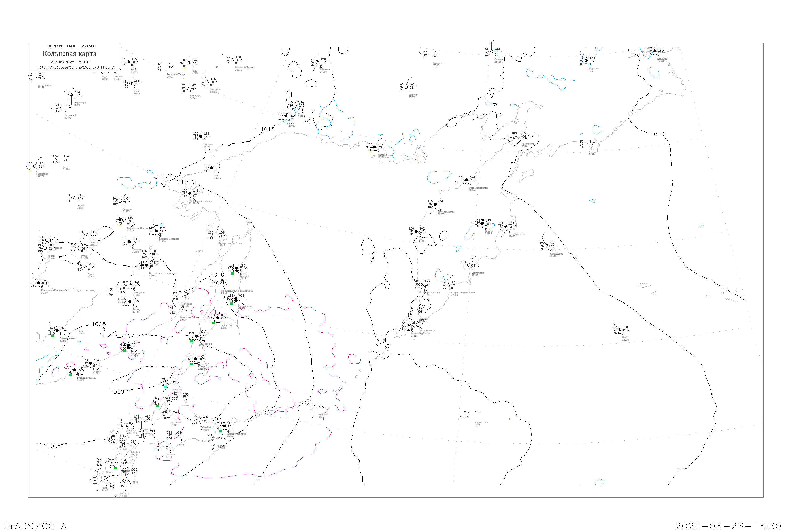The height and width of the screenshot is (532, 798).
Task: Click the QHPP98 UAOL 261500 header text
Action: tap(72, 46)
